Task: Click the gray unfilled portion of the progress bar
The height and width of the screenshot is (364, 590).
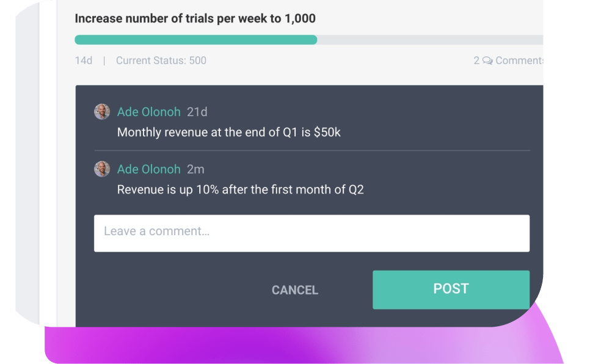Action: (x=428, y=40)
